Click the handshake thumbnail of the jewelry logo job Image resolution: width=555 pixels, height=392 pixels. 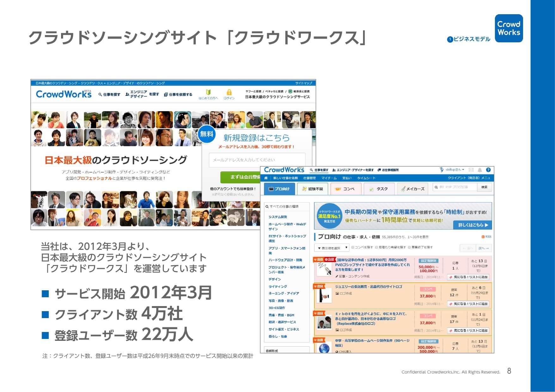(x=324, y=295)
